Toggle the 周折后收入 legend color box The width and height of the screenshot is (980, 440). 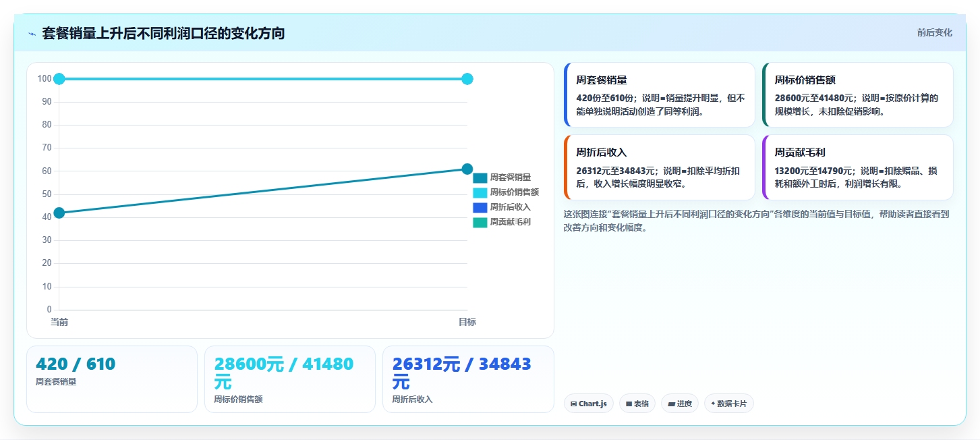click(480, 207)
